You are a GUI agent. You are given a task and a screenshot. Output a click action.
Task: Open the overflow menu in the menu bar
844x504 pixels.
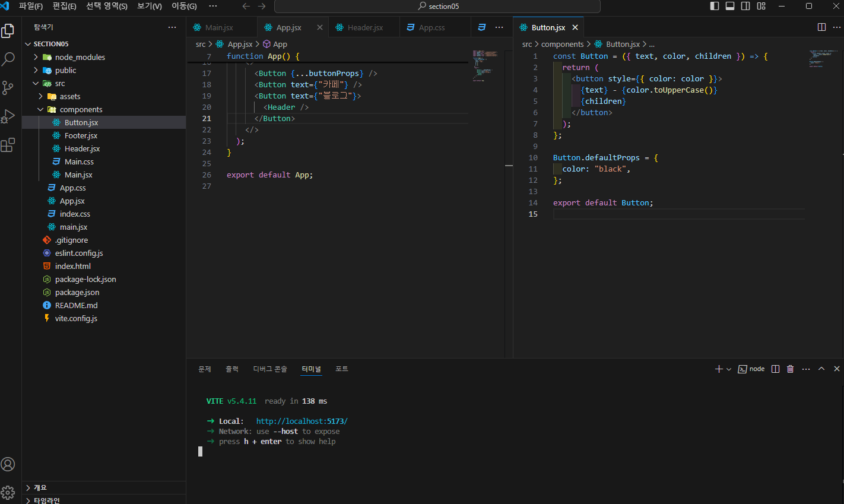coord(213,6)
